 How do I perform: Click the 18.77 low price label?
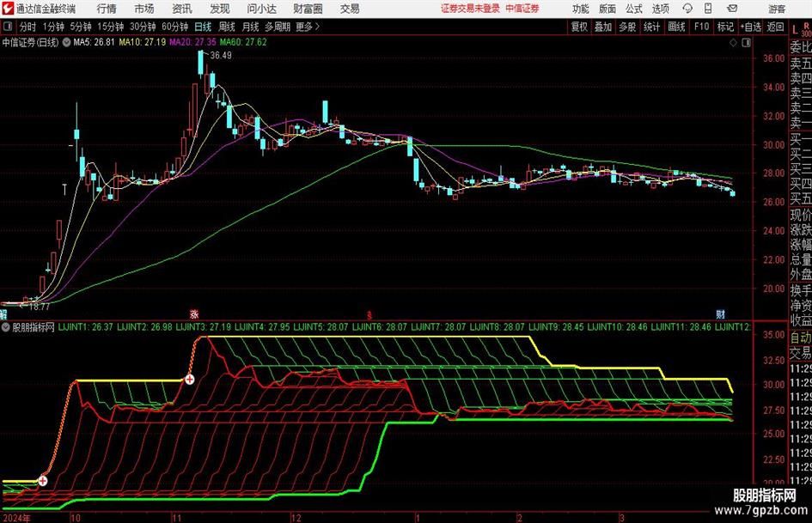(40, 307)
